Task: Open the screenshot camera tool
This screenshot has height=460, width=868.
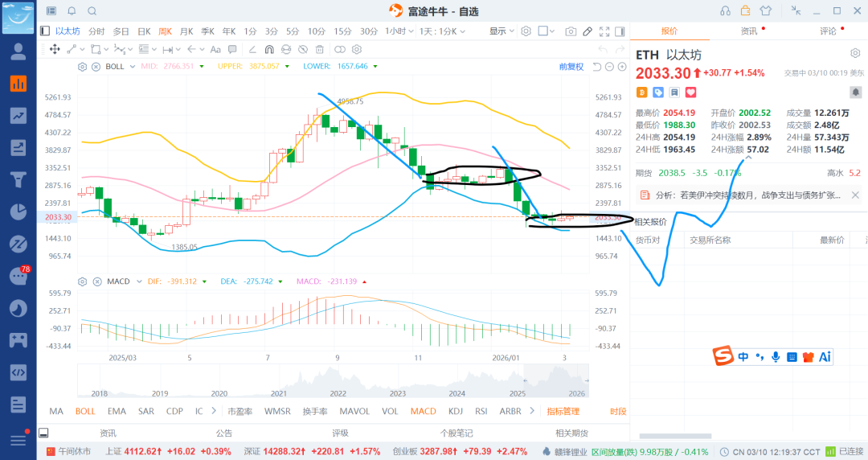Action: coord(571,31)
